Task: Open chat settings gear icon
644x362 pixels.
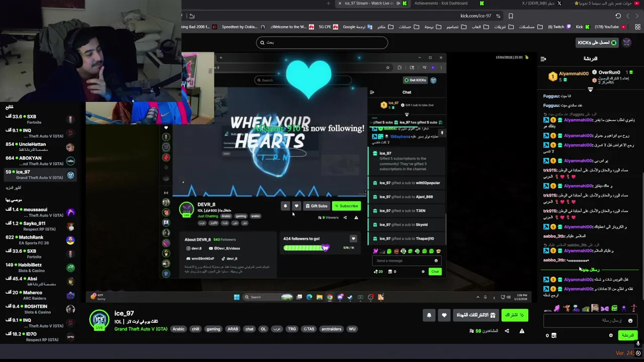Action: tap(611, 335)
